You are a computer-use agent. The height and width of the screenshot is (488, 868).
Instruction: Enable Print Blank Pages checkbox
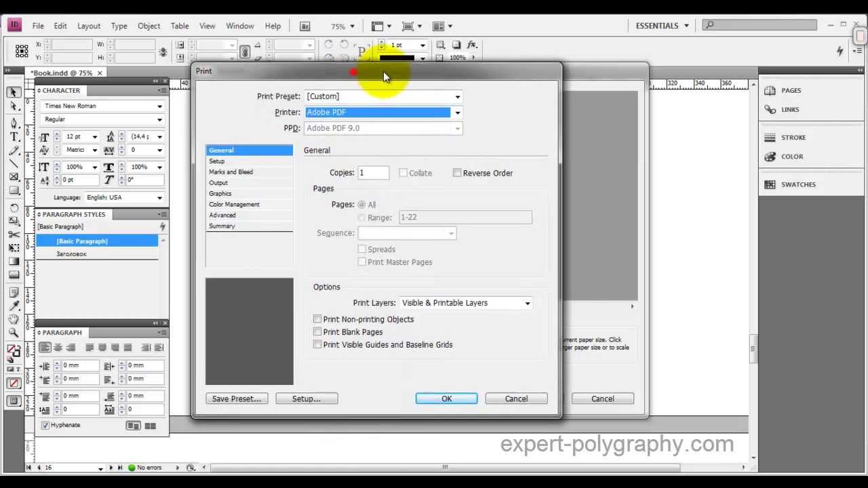click(x=317, y=331)
